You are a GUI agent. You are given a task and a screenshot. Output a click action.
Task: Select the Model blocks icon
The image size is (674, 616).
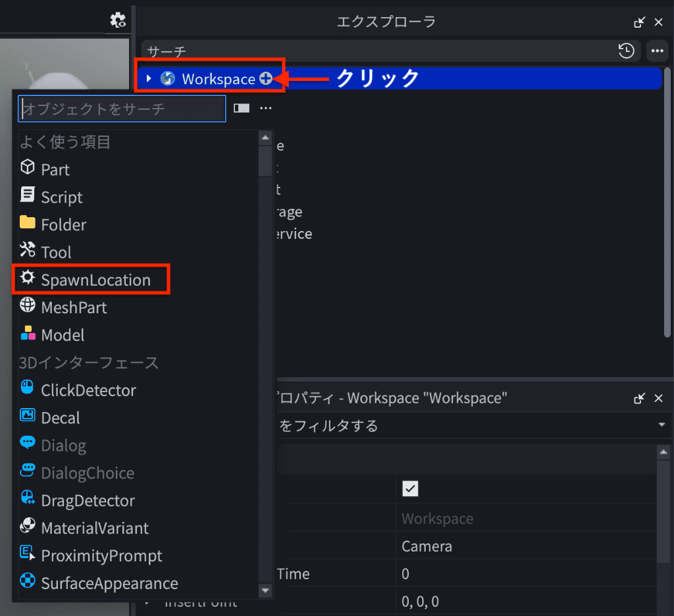click(28, 334)
